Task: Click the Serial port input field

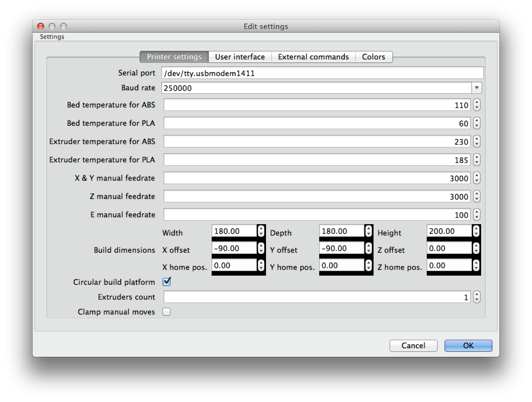Action: (322, 73)
